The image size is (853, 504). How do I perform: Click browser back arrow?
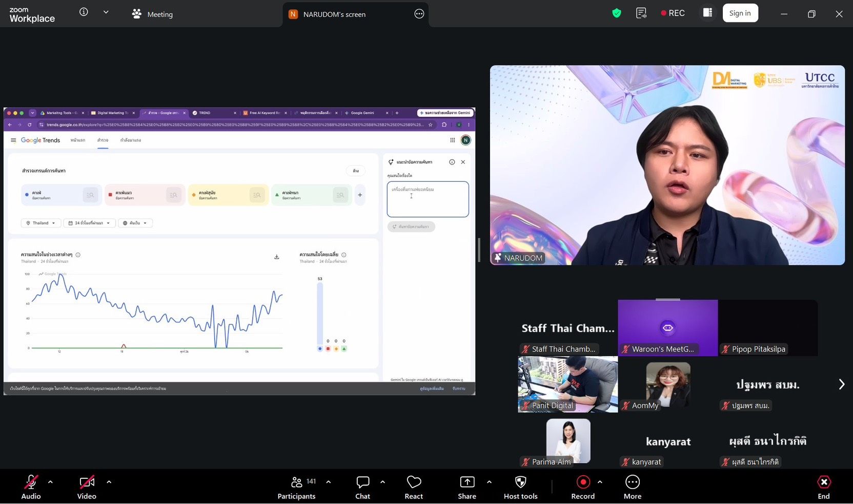point(10,124)
